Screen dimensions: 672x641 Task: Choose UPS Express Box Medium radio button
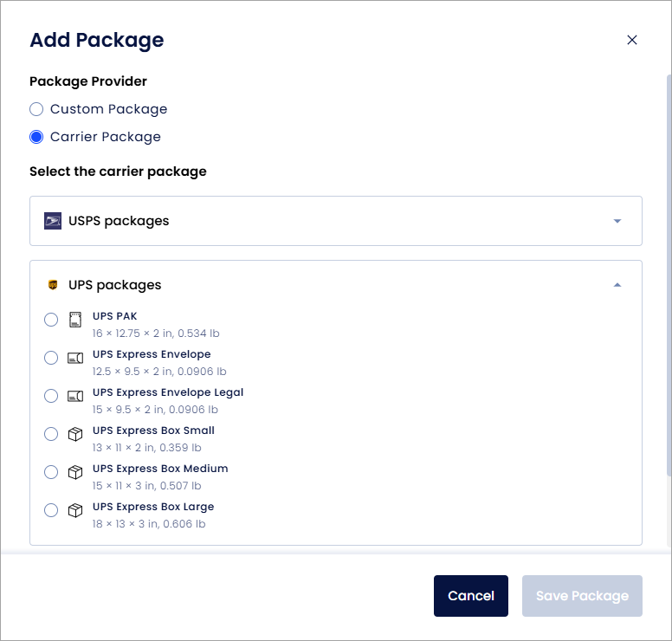(51, 472)
